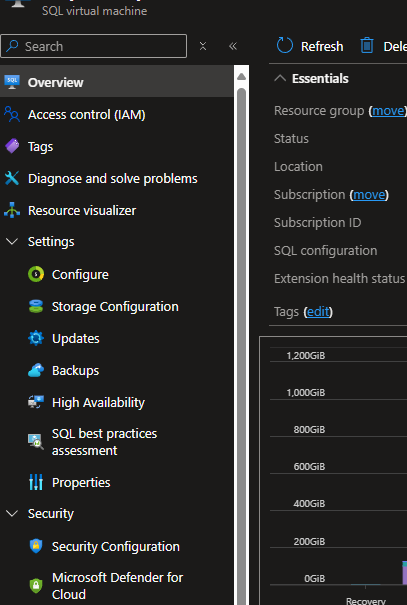Click the SQL virtual machine subtitle
The image size is (407, 605).
point(95,11)
